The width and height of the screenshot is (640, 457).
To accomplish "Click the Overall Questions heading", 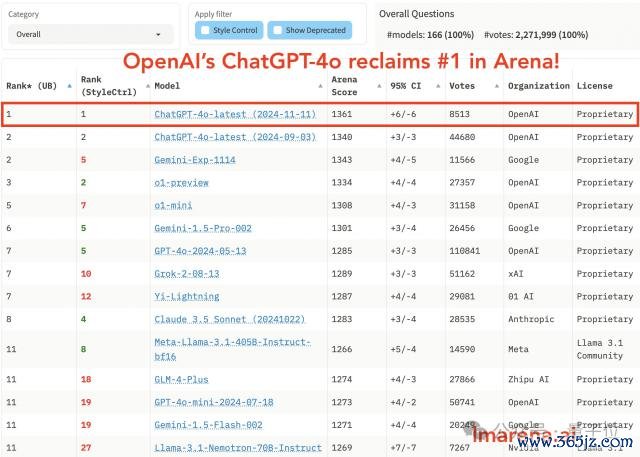I will tap(416, 14).
